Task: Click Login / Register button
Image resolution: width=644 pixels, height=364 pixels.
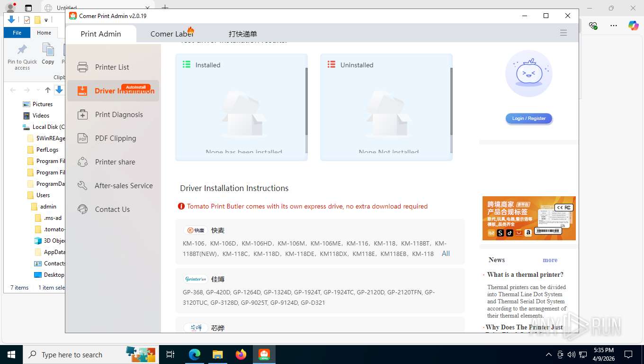Action: tap(528, 118)
